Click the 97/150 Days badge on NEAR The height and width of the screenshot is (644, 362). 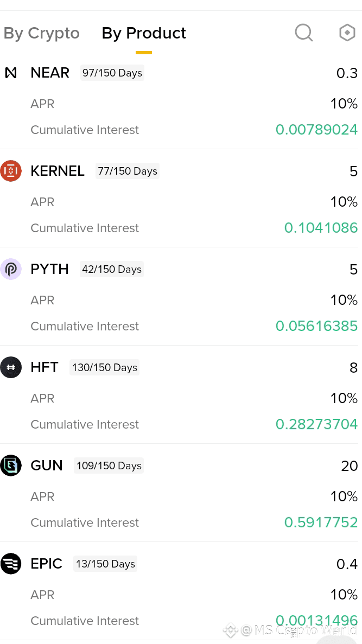[x=112, y=73]
